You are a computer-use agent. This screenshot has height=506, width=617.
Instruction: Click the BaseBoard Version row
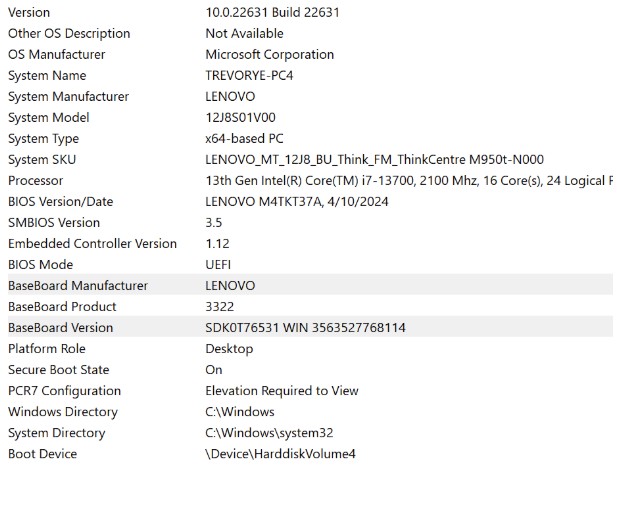point(60,327)
